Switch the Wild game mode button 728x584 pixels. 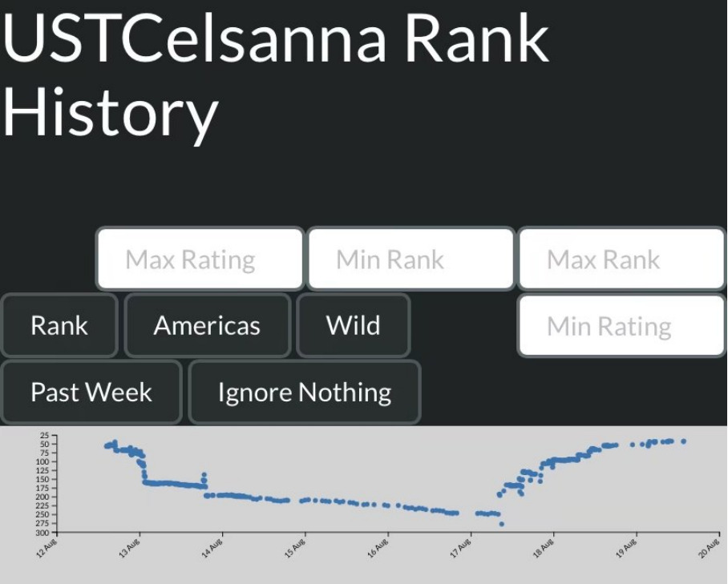(x=353, y=325)
